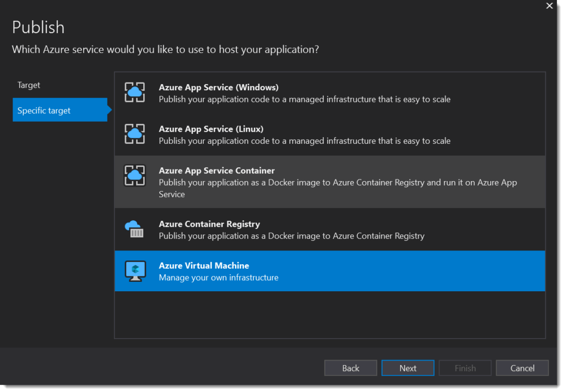The width and height of the screenshot is (564, 392).
Task: Click the Azure App Service (Windows) icon
Action: pos(135,92)
